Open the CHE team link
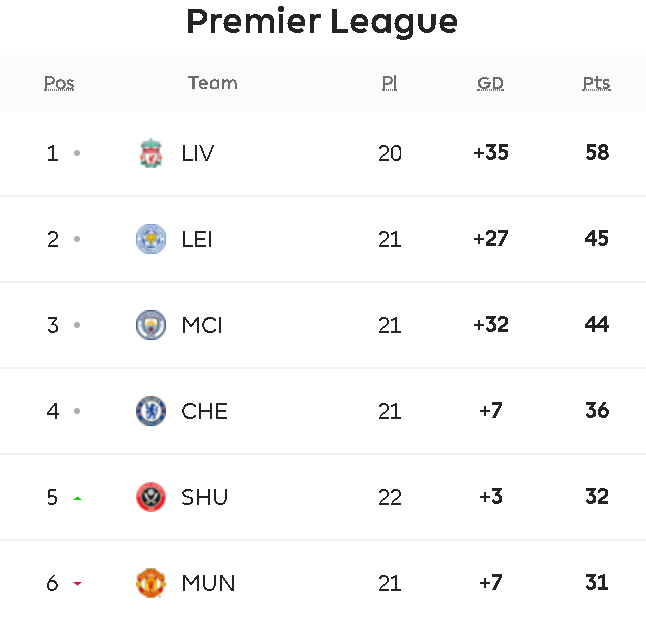 tap(204, 411)
